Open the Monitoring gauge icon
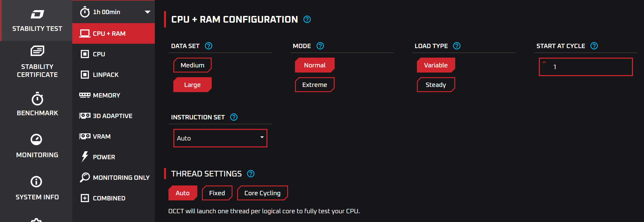 [x=36, y=139]
